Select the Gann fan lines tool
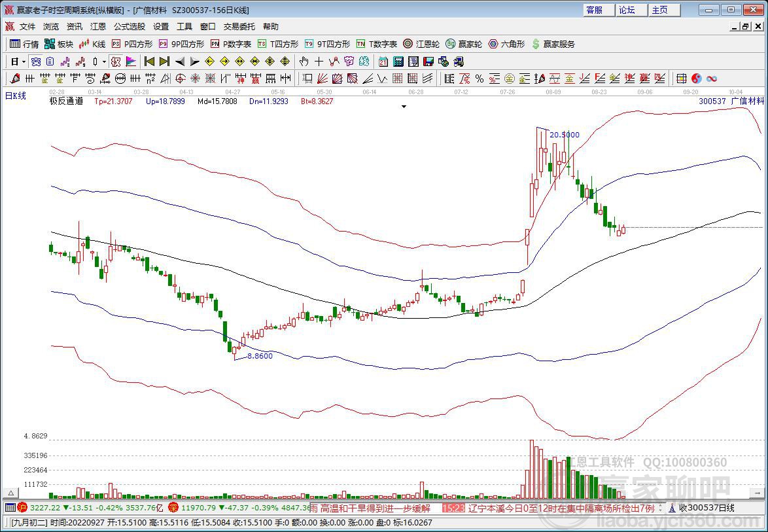This screenshot has width=768, height=532. (x=323, y=79)
